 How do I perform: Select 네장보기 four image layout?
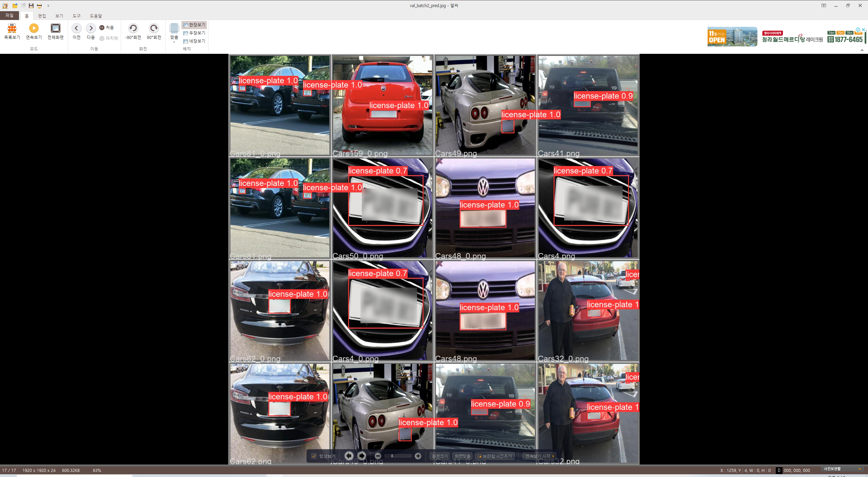pyautogui.click(x=194, y=41)
